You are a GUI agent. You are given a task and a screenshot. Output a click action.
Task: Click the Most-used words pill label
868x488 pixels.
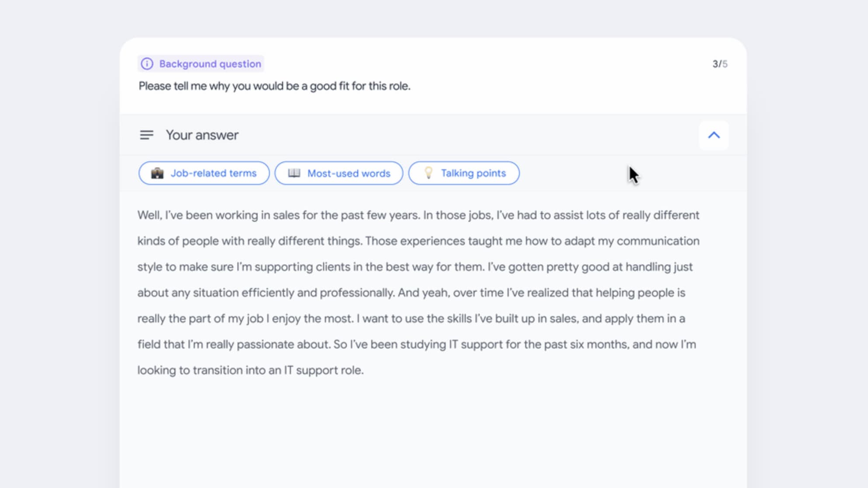(349, 173)
